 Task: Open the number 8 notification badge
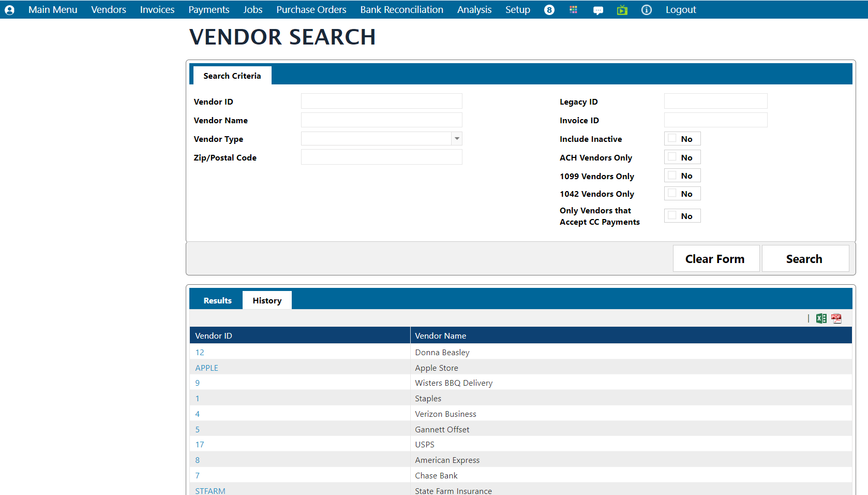(x=549, y=10)
